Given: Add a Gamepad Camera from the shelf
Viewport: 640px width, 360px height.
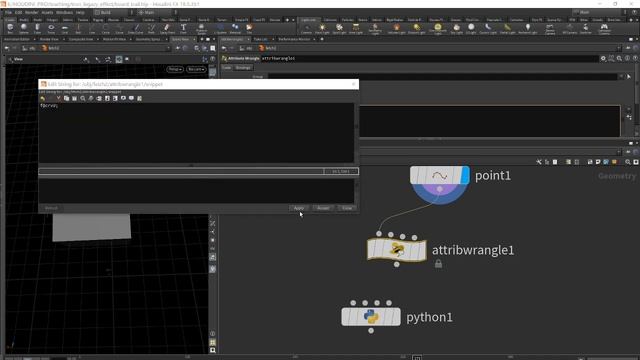Looking at the screenshot, I should pos(604,29).
